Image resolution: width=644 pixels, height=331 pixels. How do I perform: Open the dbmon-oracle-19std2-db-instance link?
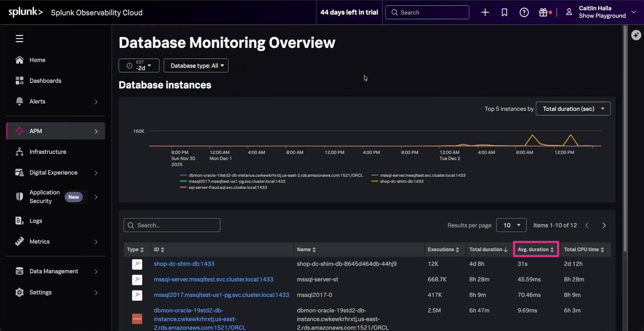200,319
